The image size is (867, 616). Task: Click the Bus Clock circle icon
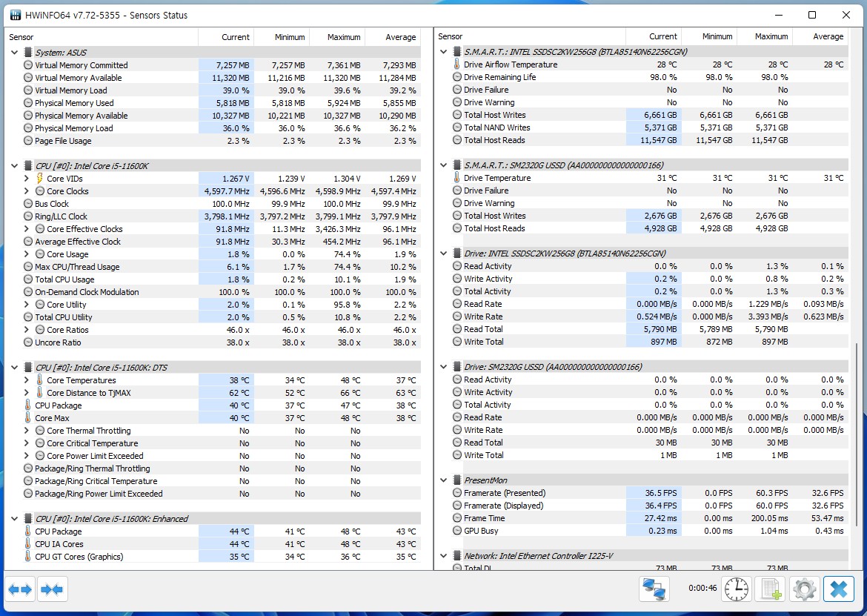point(27,204)
